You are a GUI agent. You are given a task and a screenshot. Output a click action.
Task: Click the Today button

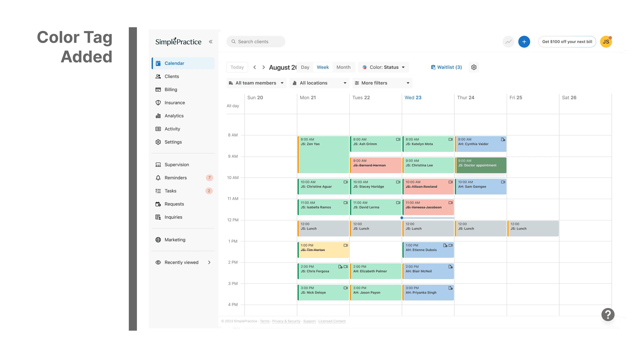click(x=237, y=67)
